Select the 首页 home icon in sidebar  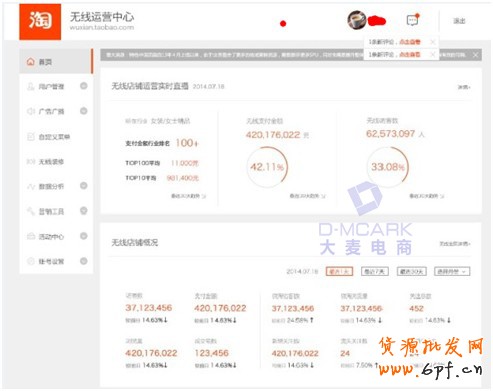click(x=31, y=62)
